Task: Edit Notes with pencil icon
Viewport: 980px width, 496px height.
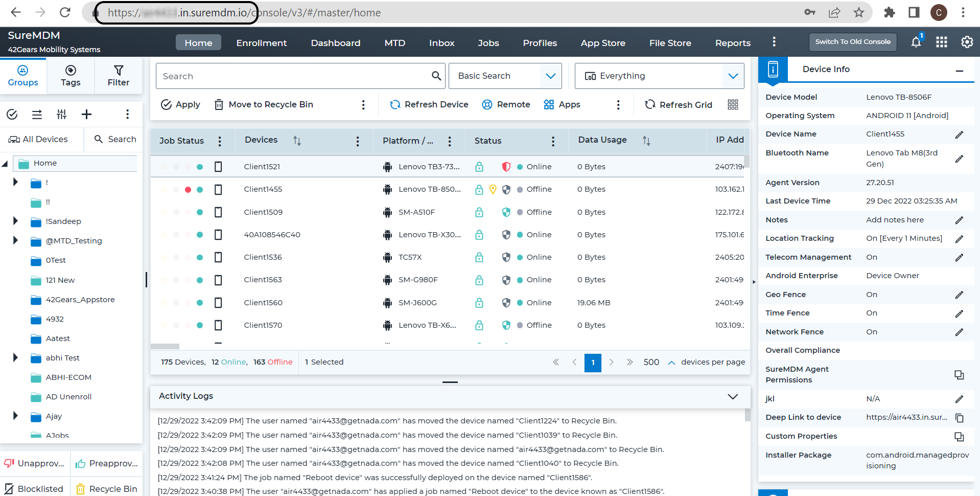Action: (x=959, y=220)
